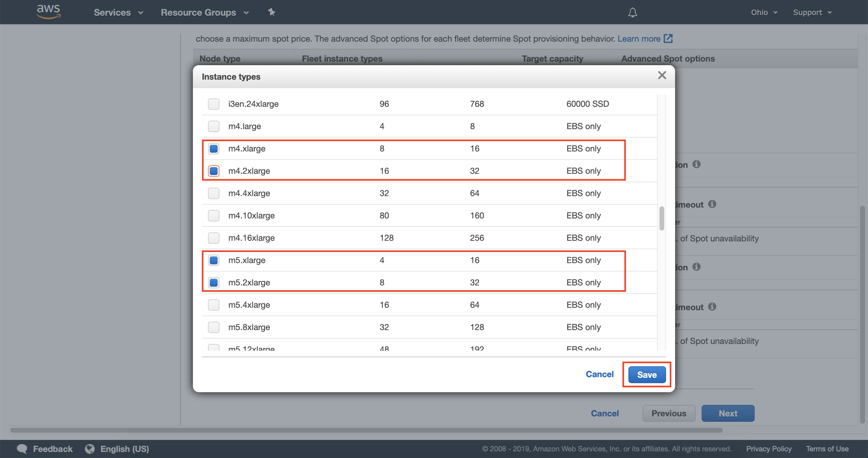Enable m4.large instance type checkbox
868x458 pixels.
coord(214,126)
